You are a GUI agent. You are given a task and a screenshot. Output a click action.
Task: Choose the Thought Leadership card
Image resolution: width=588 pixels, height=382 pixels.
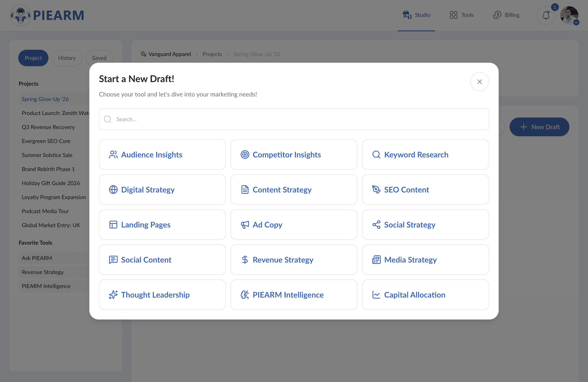coord(163,295)
